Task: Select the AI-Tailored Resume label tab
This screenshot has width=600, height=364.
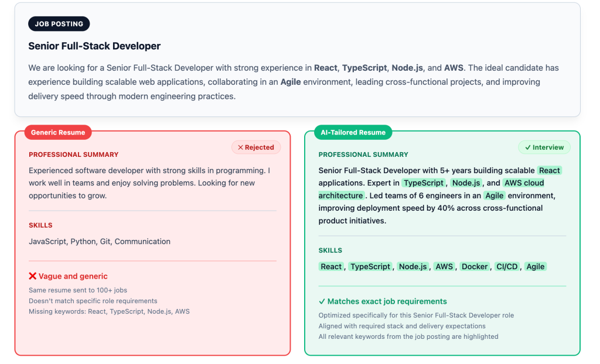Action: 353,132
